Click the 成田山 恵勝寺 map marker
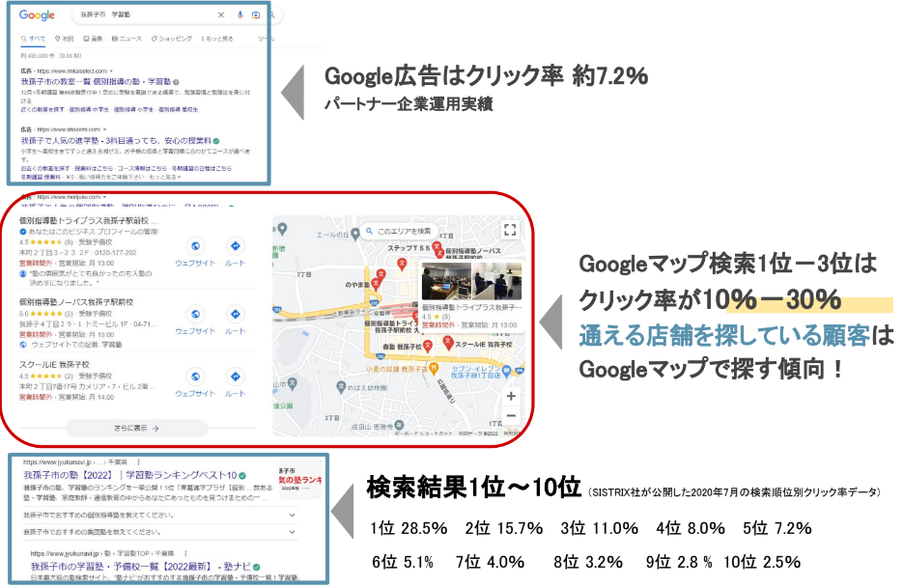The height and width of the screenshot is (588, 903). click(398, 426)
